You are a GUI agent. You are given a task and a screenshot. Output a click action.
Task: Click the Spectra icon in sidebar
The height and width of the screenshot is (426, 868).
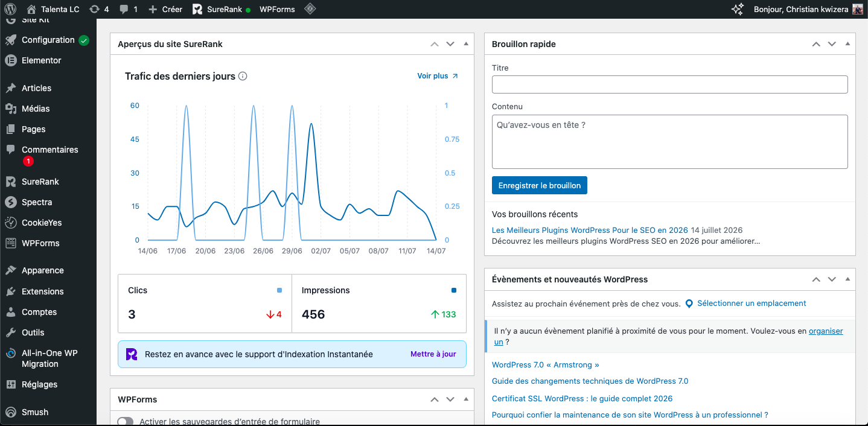pos(10,202)
